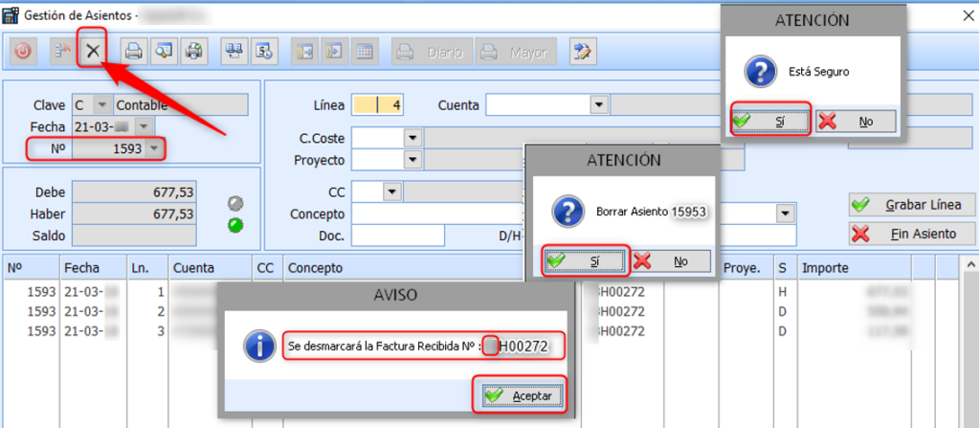Click No in Borrar Asiento dialog
Image resolution: width=980 pixels, height=428 pixels.
[669, 260]
